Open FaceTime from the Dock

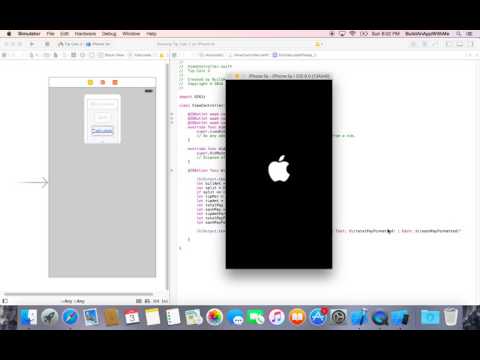256,317
